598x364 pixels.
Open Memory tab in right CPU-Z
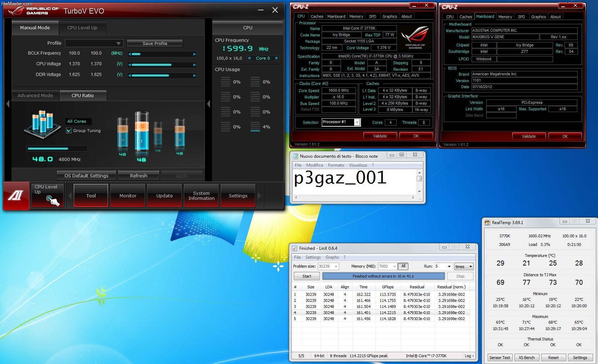[505, 17]
